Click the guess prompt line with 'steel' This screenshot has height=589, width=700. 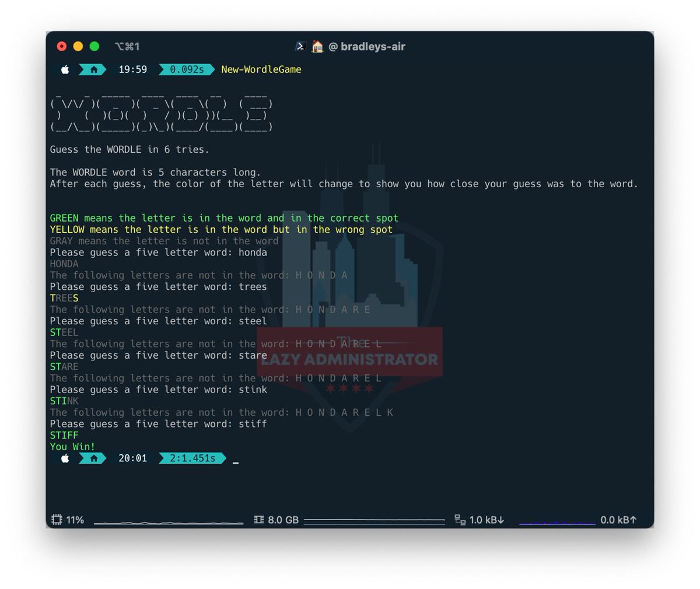pyautogui.click(x=159, y=321)
